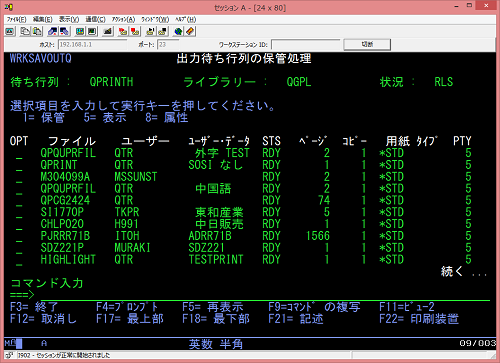Image resolution: width=500 pixels, height=363 pixels.
Task: Click the 切断 disconnect button
Action: (367, 44)
